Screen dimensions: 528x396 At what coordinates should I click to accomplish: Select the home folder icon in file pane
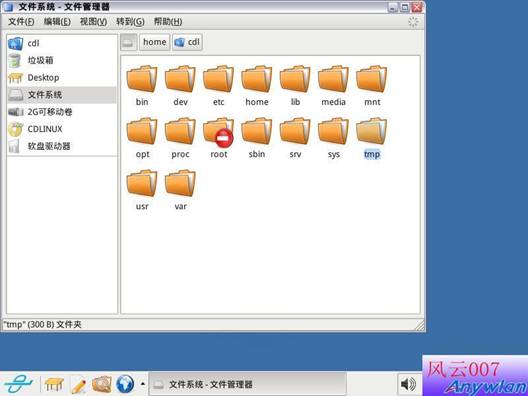(257, 79)
